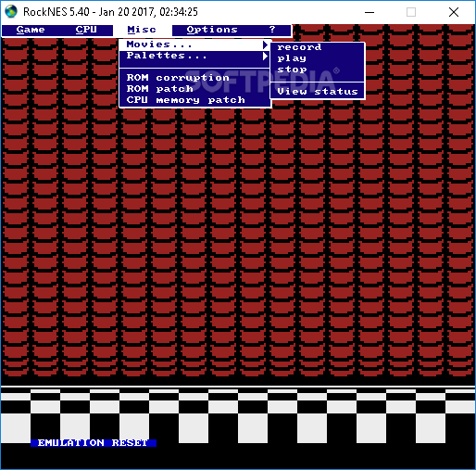This screenshot has height=470, width=476.
Task: Maximize the RockNES window
Action: coord(411,12)
